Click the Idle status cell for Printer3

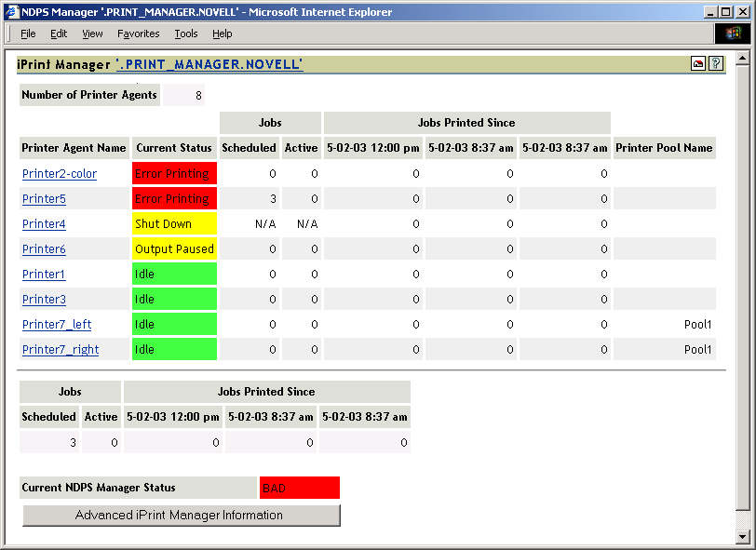pos(174,299)
